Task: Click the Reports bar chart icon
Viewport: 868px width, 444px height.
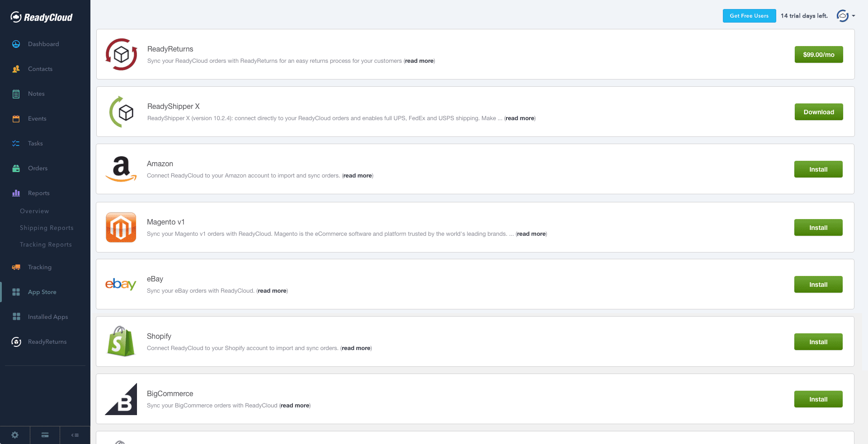Action: tap(16, 193)
